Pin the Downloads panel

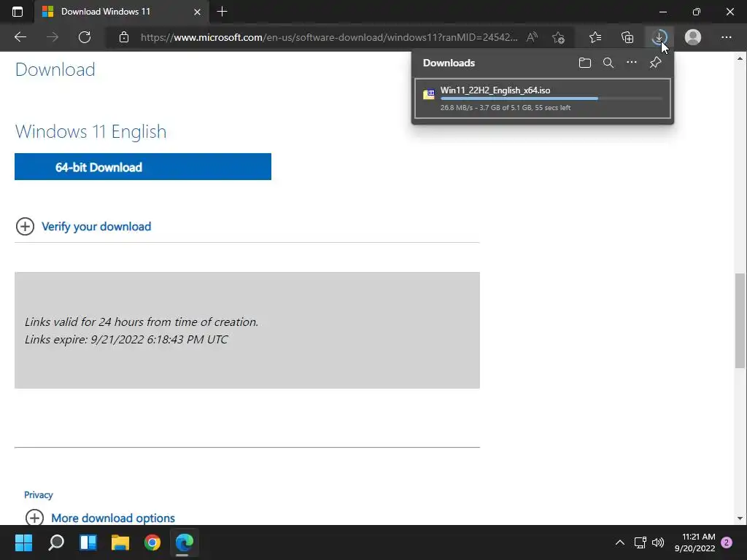656,63
